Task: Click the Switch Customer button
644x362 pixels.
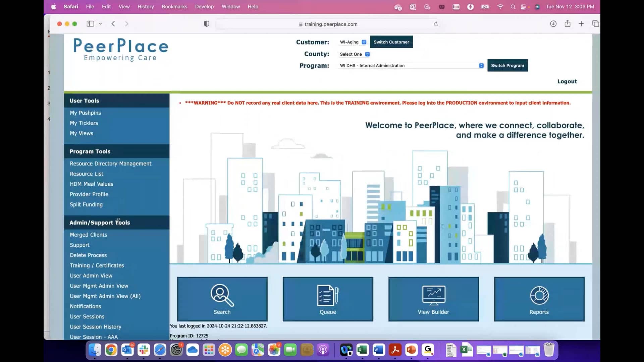Action: (x=391, y=42)
